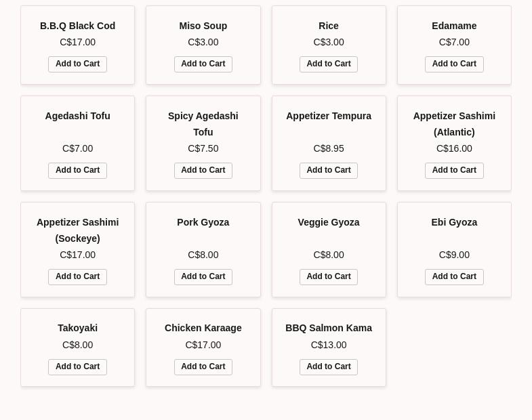Add Spicy Agedashi Tofu to cart
This screenshot has height=420, width=532.
tap(203, 171)
